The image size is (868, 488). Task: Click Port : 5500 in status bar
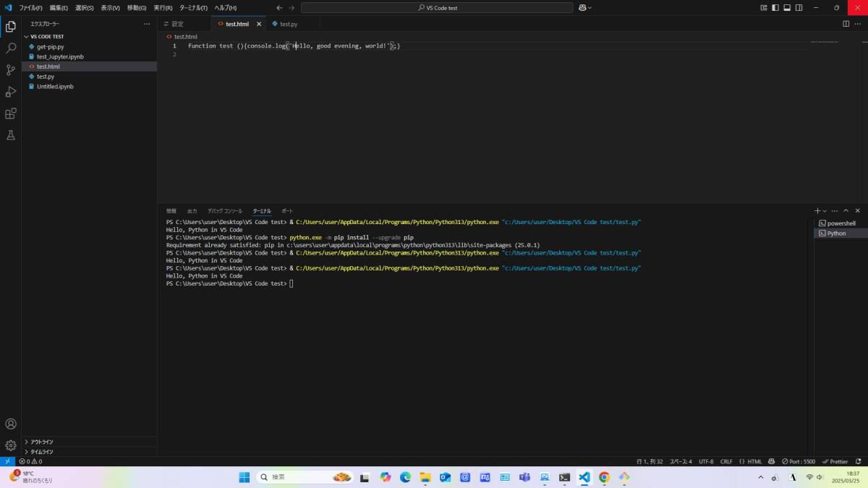pyautogui.click(x=798, y=461)
